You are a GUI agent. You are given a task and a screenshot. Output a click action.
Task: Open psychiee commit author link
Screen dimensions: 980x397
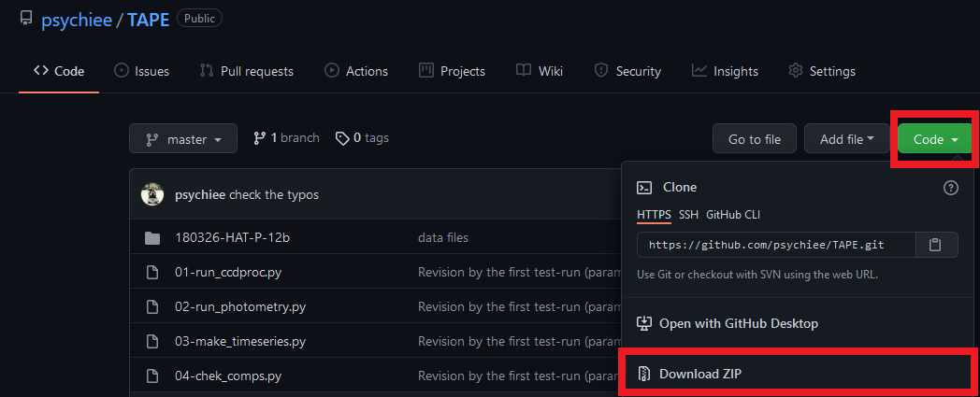[201, 194]
